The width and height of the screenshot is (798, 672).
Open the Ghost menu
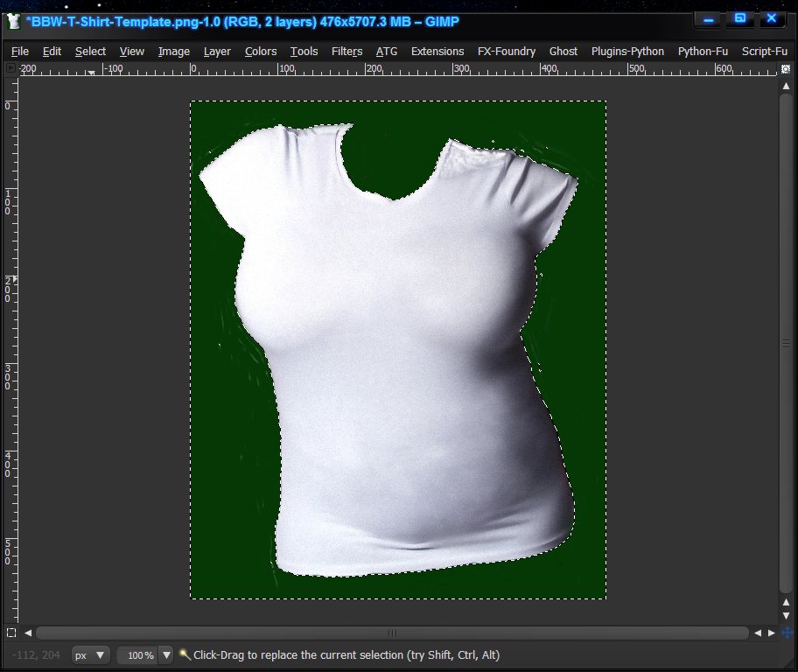pyautogui.click(x=563, y=52)
